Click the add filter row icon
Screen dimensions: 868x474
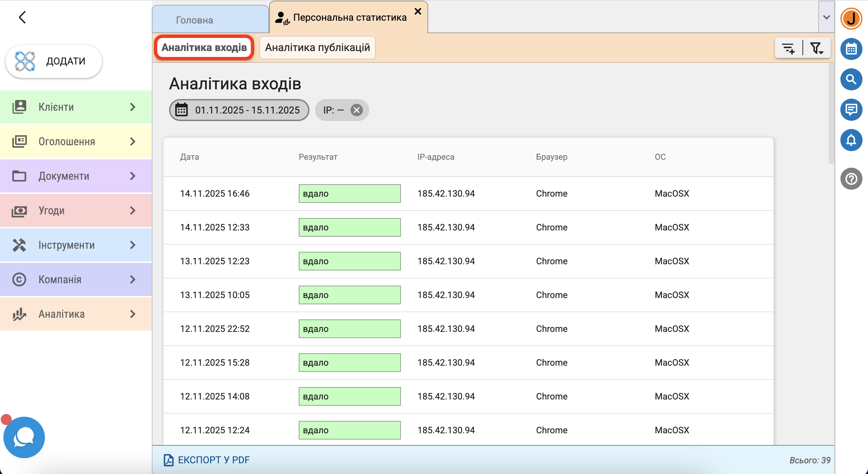click(788, 48)
